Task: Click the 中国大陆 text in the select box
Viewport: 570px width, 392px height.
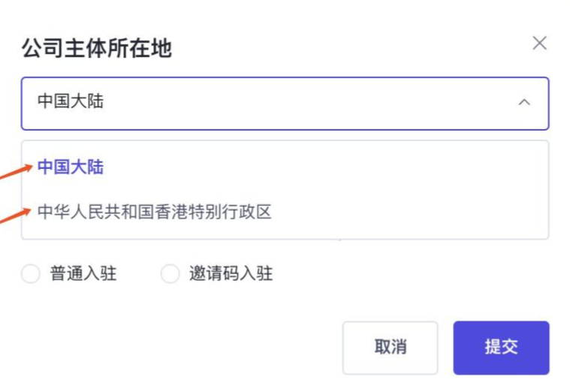Action: pyautogui.click(x=71, y=102)
